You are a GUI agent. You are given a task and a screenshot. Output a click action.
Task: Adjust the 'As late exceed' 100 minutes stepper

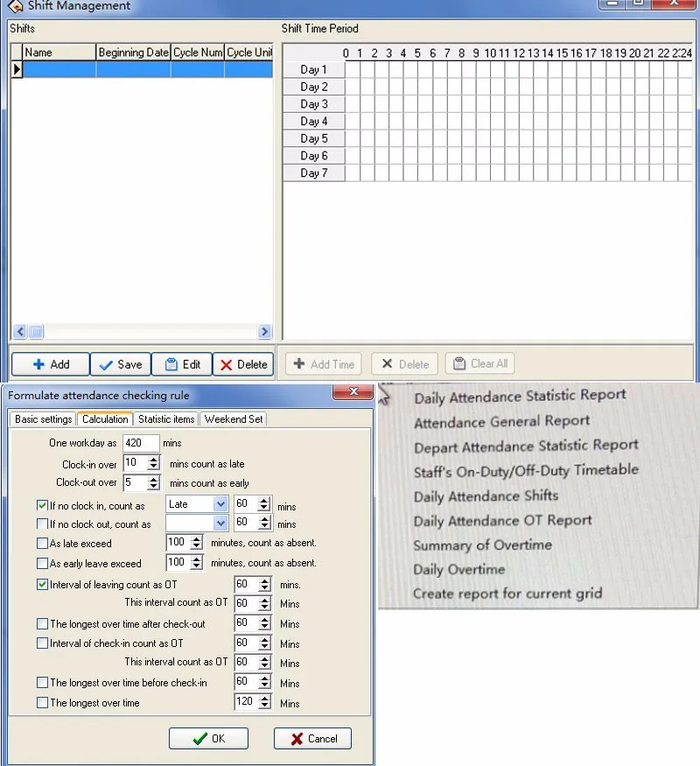(x=196, y=542)
